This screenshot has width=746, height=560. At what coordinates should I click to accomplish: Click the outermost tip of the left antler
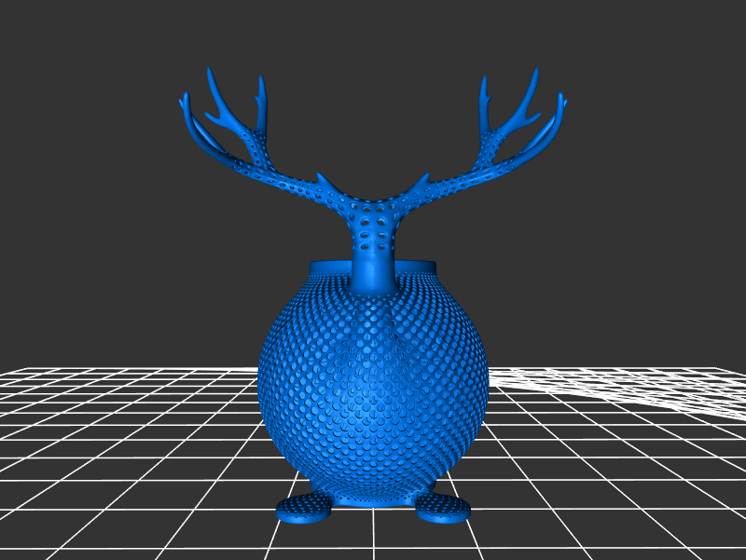tap(182, 100)
